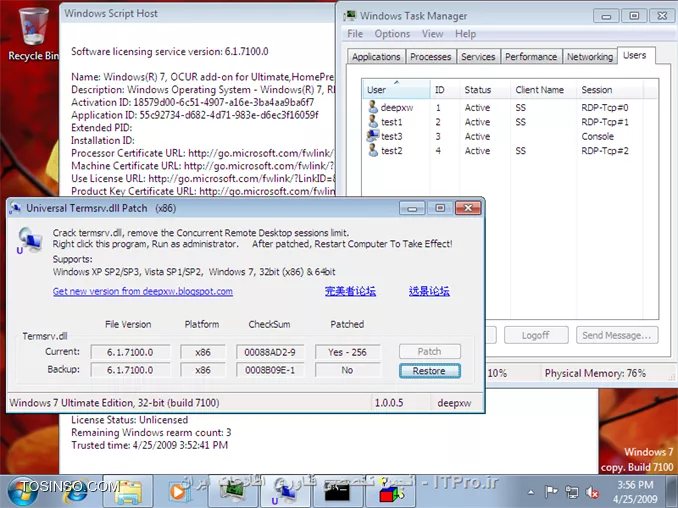
Task: Select user icon for test1 row
Action: tap(373, 121)
